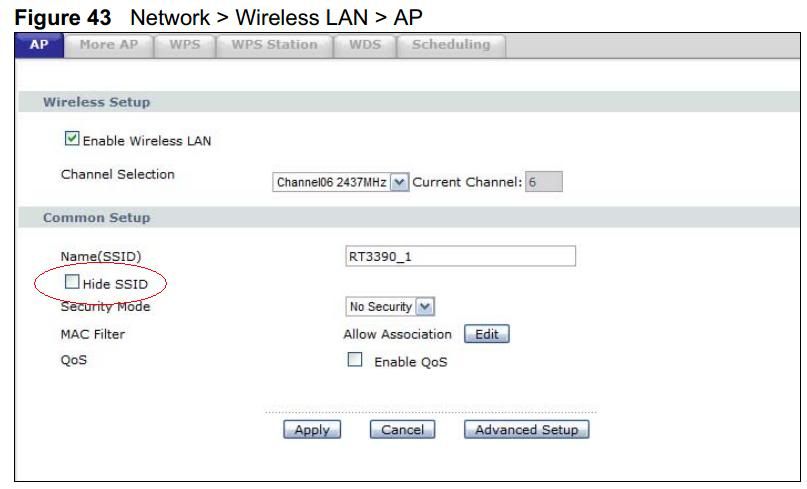The width and height of the screenshot is (807, 489).
Task: Click the Channel06 2437MHz combo box
Action: coord(341,182)
